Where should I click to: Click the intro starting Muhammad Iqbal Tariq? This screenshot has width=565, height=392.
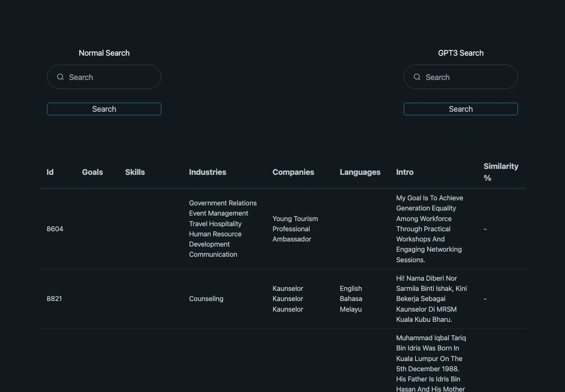[x=431, y=363]
